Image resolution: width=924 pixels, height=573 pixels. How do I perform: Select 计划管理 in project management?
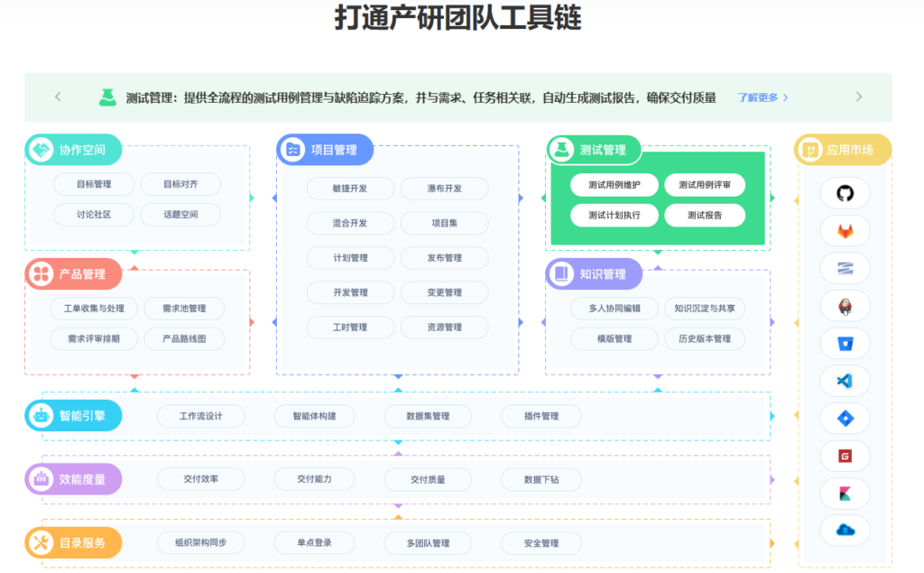coord(350,257)
